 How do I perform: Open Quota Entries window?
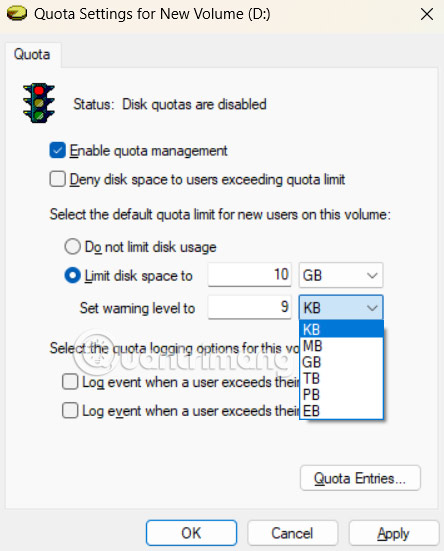pyautogui.click(x=360, y=478)
